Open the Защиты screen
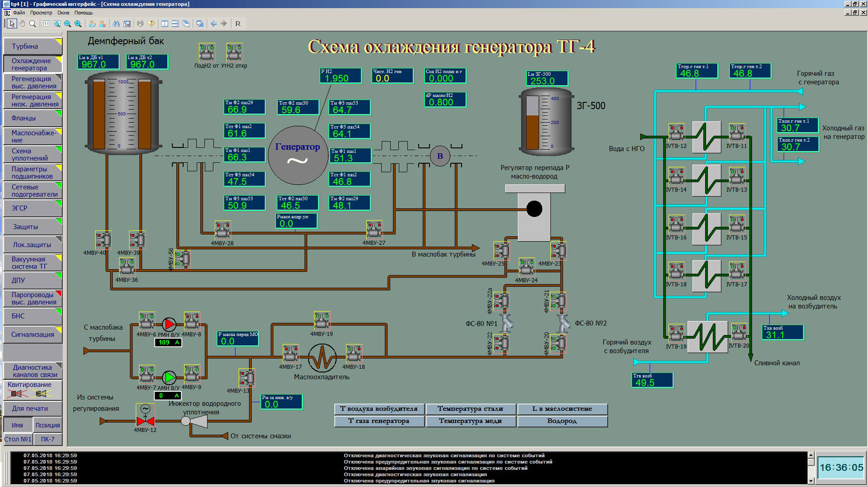Image resolution: width=868 pixels, height=487 pixels. [32, 226]
